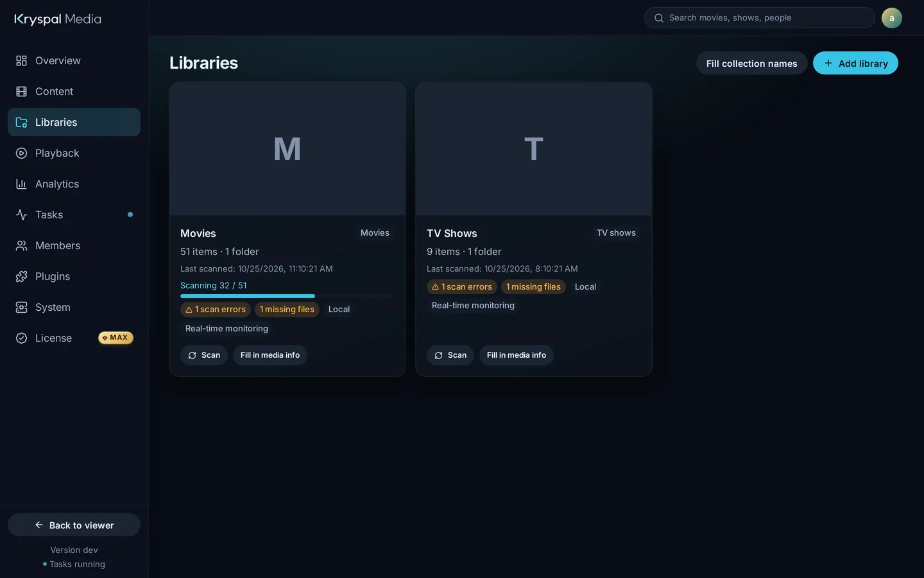This screenshot has height=578, width=924.
Task: Click the refresh icon on TV Shows Scan
Action: (438, 355)
